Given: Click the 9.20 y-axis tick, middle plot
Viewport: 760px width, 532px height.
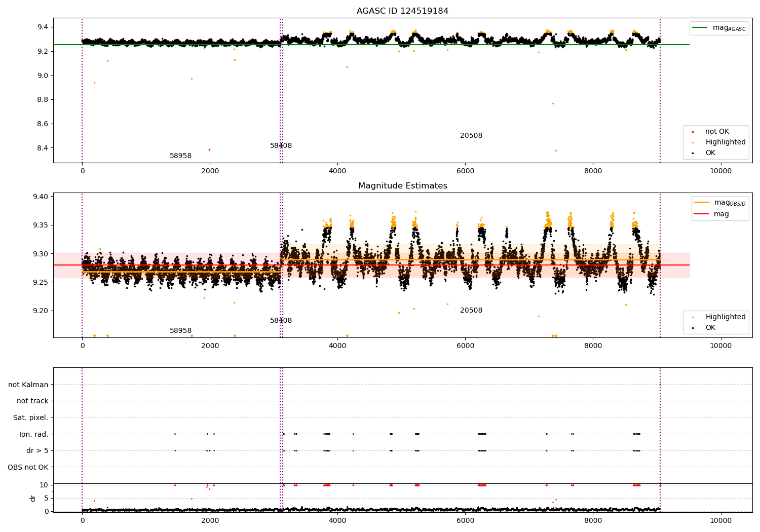Looking at the screenshot, I should click(x=40, y=311).
